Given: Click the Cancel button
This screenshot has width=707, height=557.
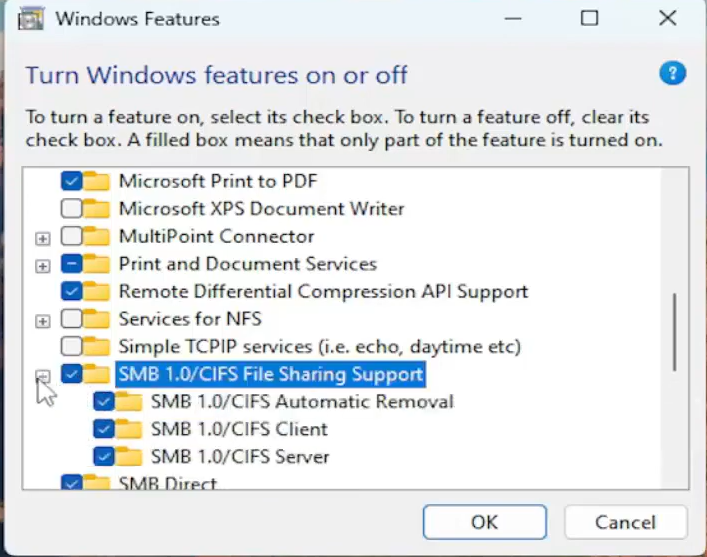Looking at the screenshot, I should pyautogui.click(x=625, y=522).
